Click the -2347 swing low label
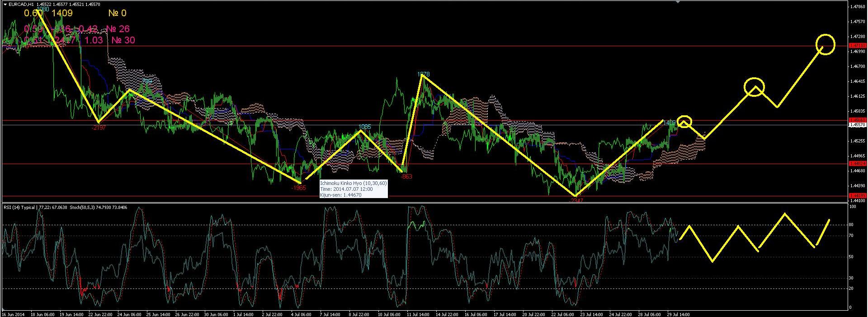The height and width of the screenshot is (317, 868). tap(575, 200)
